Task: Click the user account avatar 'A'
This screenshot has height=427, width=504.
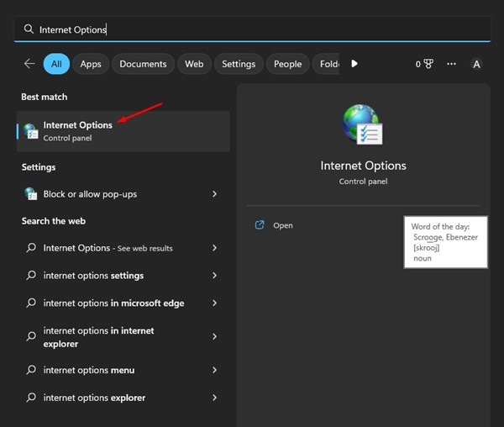Action: (x=477, y=64)
